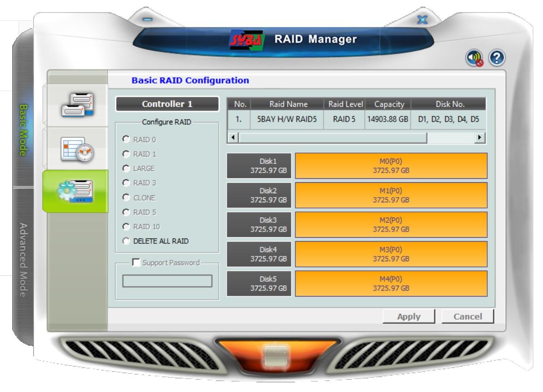Viewport: 543px width, 392px height.
Task: Select the M4(P0) orange disk block
Action: (391, 284)
